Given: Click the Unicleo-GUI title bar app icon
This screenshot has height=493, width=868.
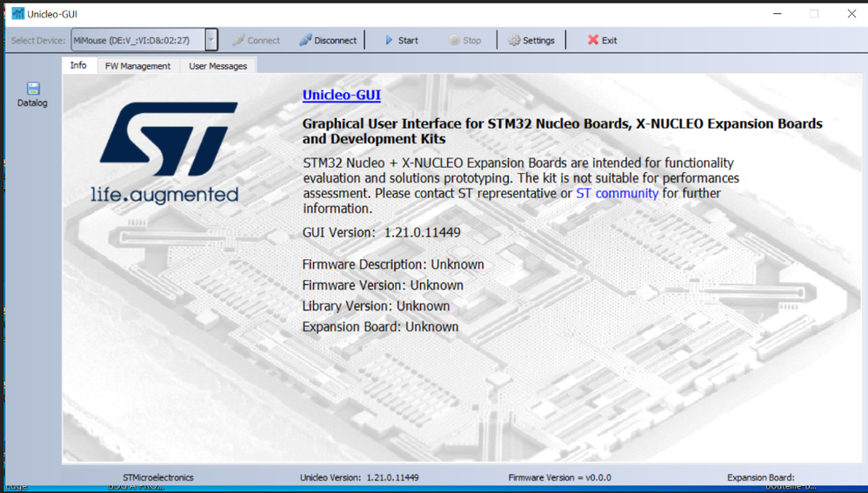Looking at the screenshot, I should pyautogui.click(x=17, y=13).
